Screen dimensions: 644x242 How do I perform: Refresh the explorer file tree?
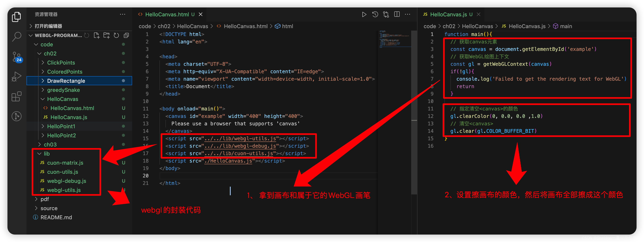click(x=116, y=35)
